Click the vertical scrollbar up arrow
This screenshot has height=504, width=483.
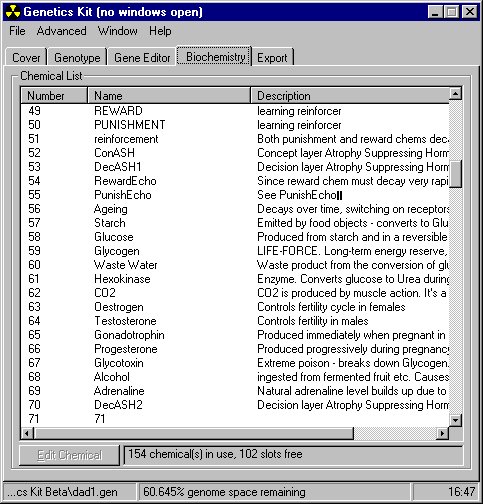coord(455,93)
